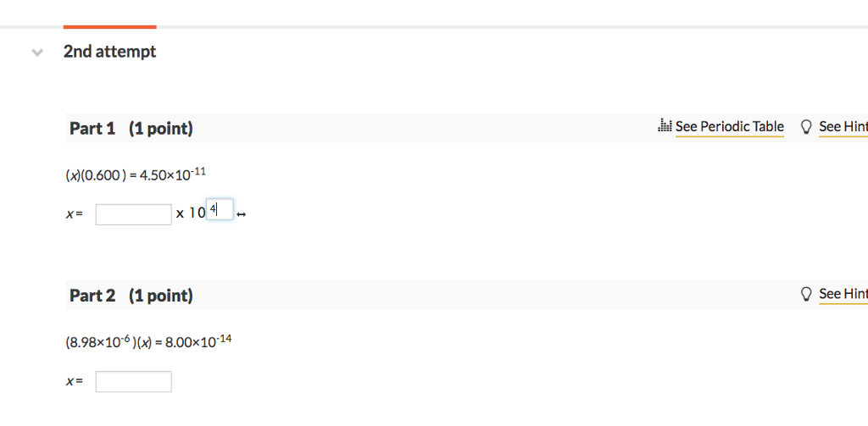Open the See Hint link in Part 2
868x426 pixels.
pos(843,294)
